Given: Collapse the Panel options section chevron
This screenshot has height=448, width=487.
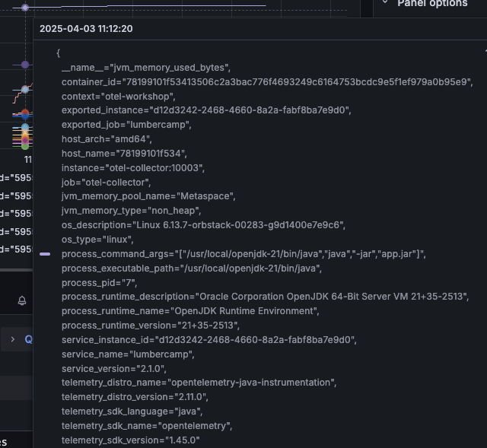Looking at the screenshot, I should (x=385, y=3).
